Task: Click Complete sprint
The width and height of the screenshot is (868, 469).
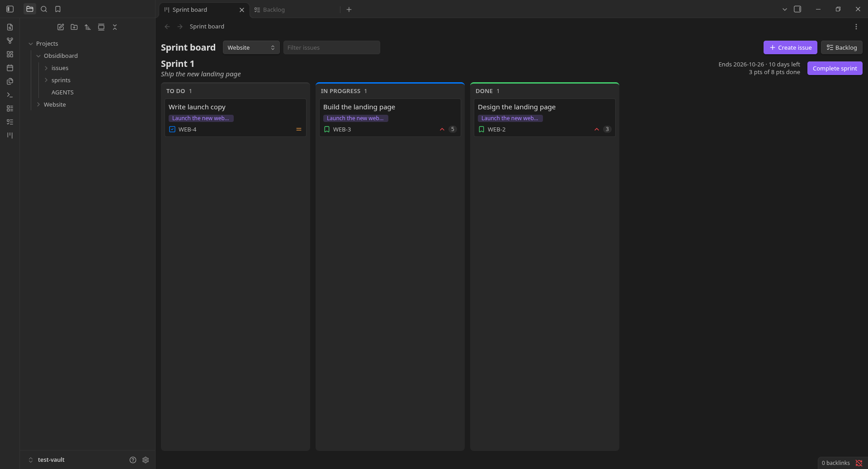Action: 835,68
